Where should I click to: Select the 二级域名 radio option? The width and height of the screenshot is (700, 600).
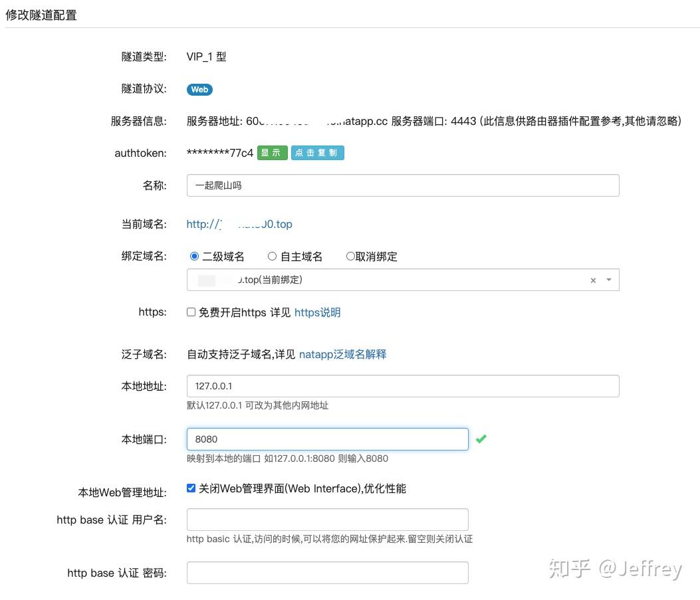(193, 256)
